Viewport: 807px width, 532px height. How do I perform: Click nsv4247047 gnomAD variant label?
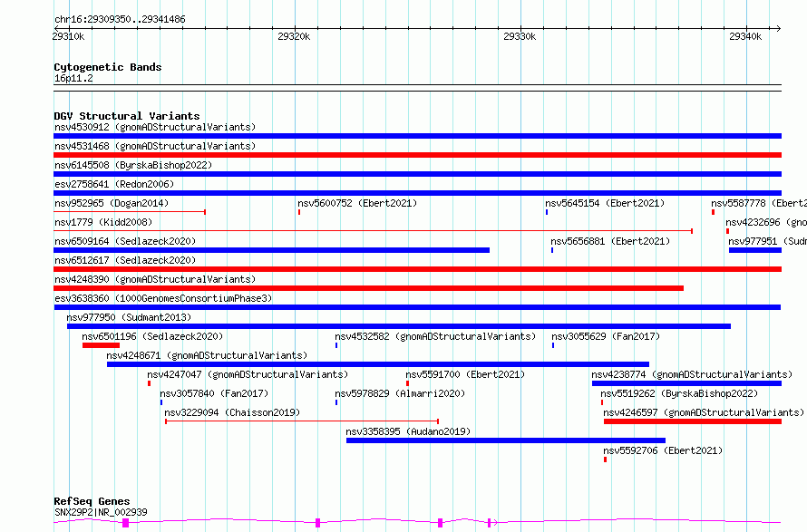pyautogui.click(x=248, y=374)
